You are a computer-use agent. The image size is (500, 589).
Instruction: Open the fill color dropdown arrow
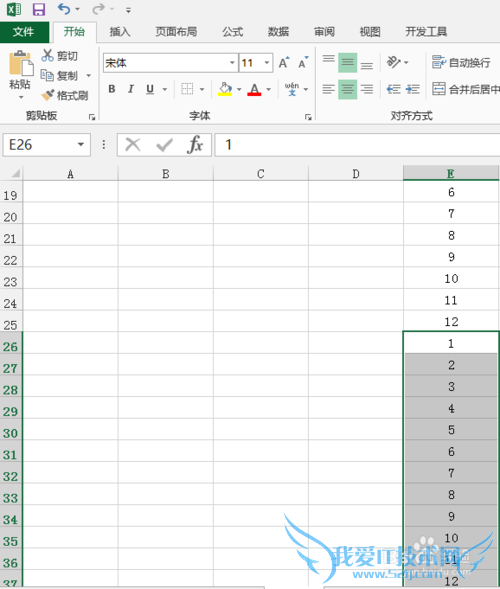(x=239, y=89)
